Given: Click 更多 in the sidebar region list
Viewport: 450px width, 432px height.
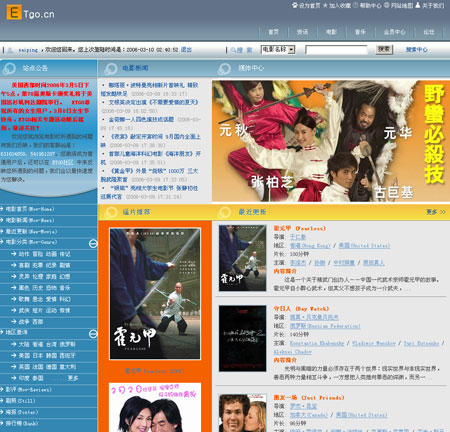Looking at the screenshot, I should (73, 378).
